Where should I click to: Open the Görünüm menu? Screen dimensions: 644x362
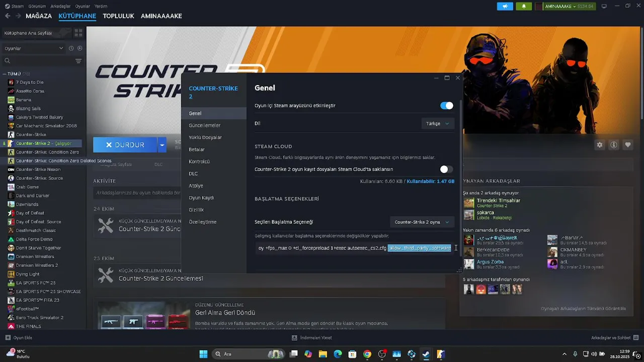point(37,6)
